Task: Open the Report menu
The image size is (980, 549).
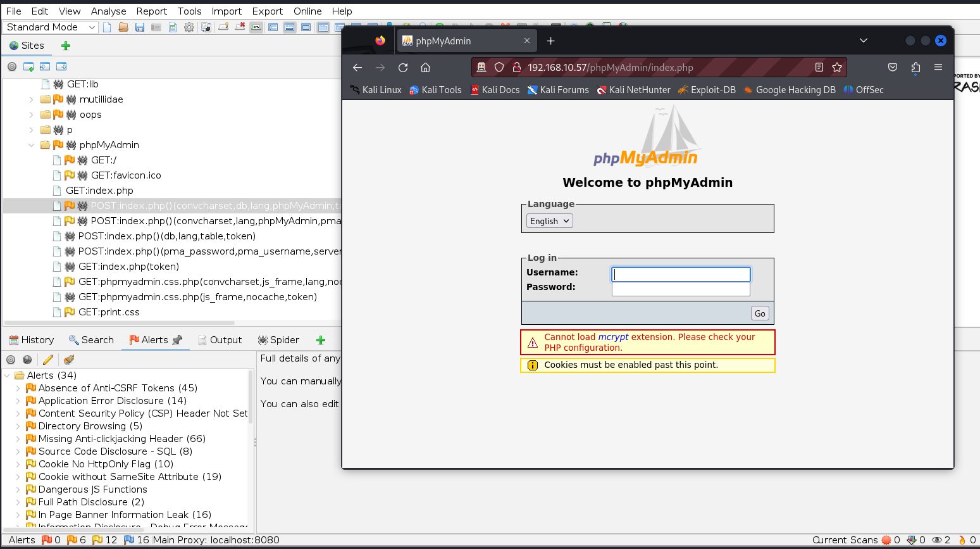Action: [x=152, y=11]
